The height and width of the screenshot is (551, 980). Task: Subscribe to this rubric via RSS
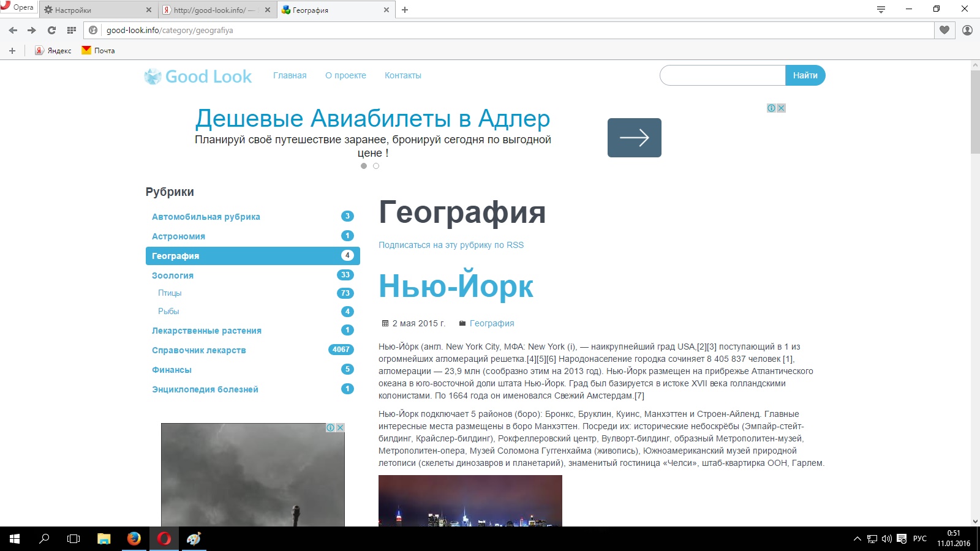click(451, 245)
